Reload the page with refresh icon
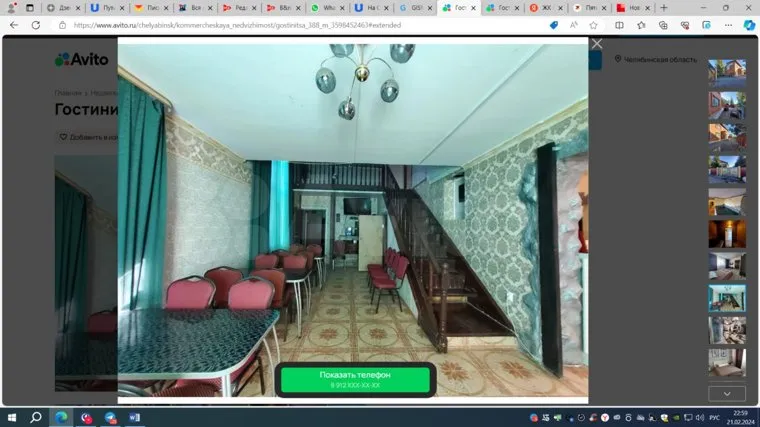The width and height of the screenshot is (760, 427). pyautogui.click(x=36, y=25)
